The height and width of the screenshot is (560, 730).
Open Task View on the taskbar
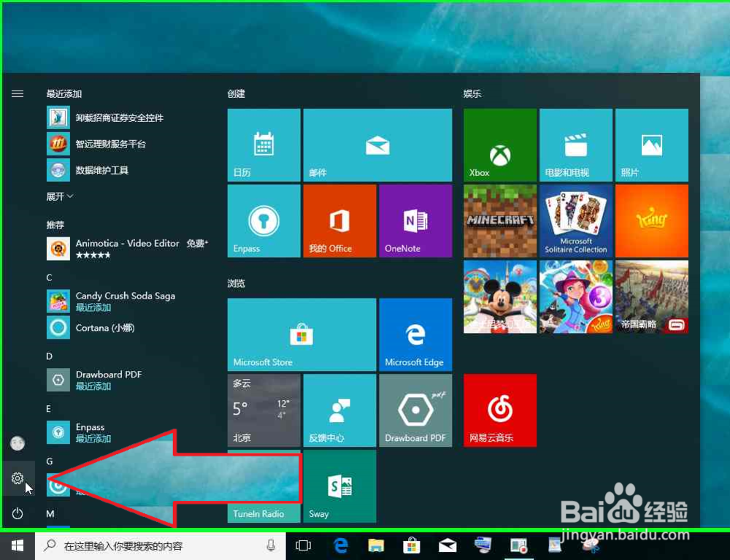click(304, 545)
